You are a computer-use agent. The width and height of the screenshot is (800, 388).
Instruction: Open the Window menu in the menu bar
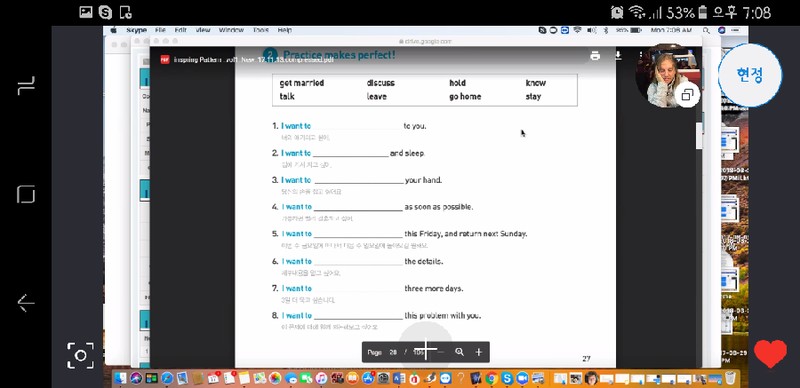pos(231,31)
